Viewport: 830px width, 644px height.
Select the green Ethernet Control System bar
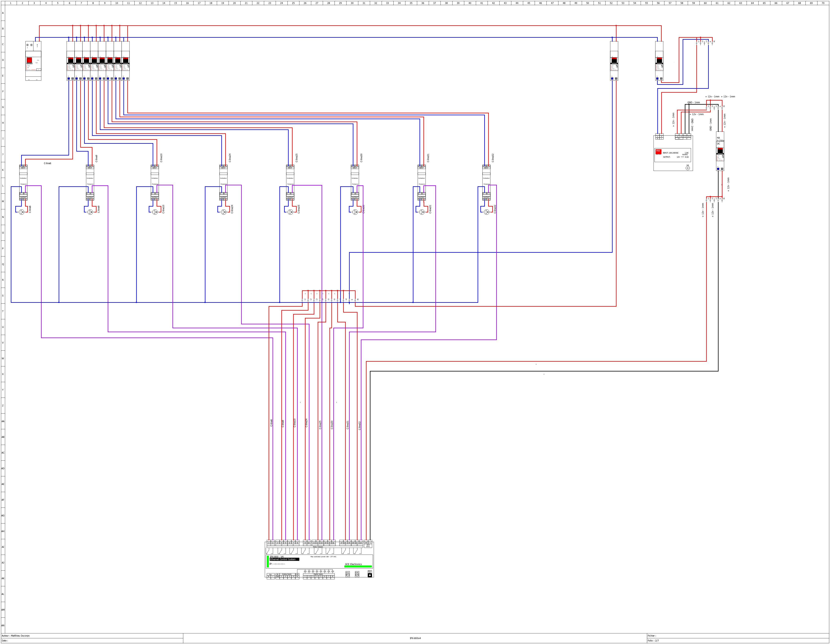268,562
